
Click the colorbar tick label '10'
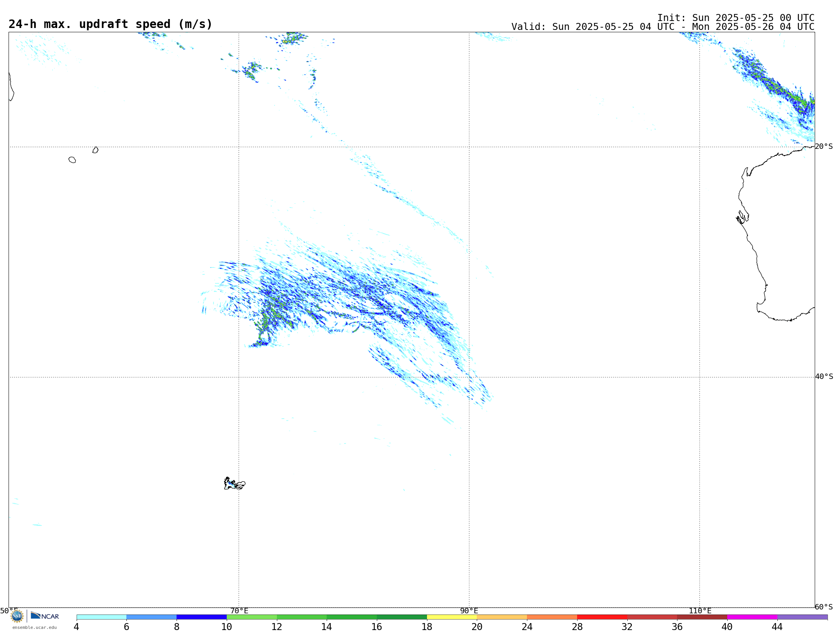(227, 627)
